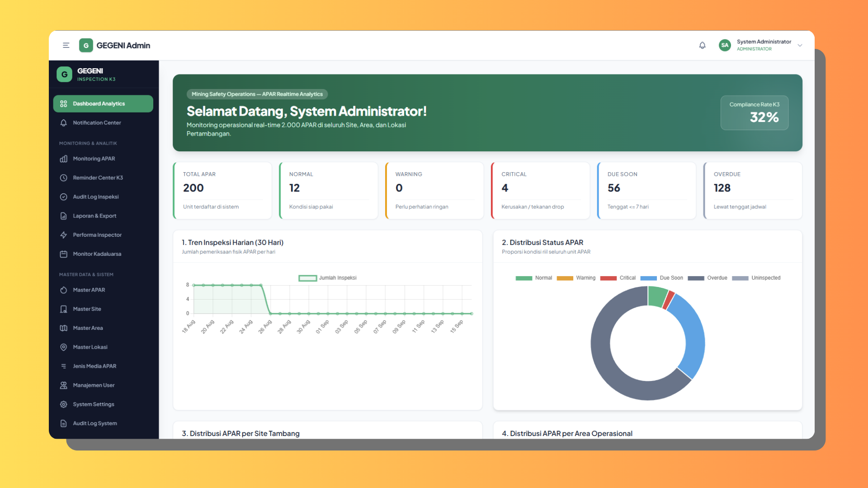The width and height of the screenshot is (868, 488).
Task: Click the Critical 4 stat card
Action: [541, 191]
